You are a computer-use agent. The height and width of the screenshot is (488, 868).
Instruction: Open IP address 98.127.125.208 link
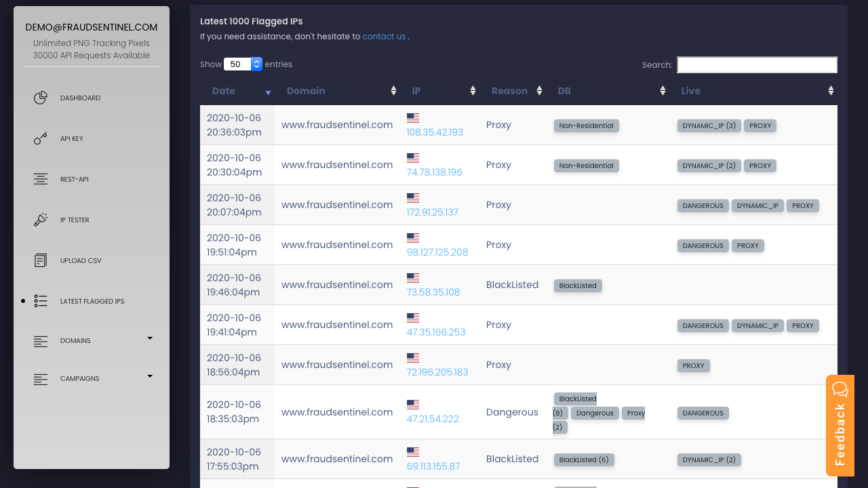point(437,252)
